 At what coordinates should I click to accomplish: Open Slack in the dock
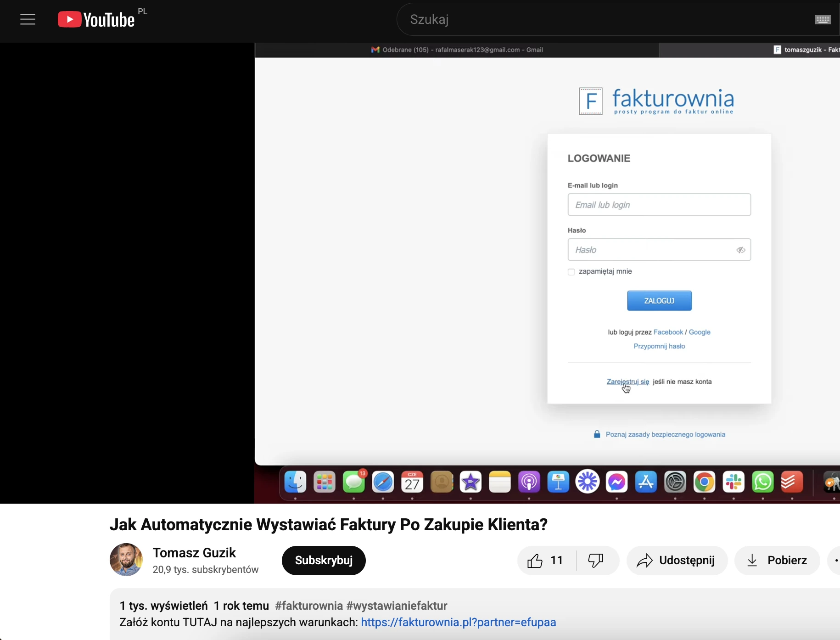pyautogui.click(x=734, y=483)
